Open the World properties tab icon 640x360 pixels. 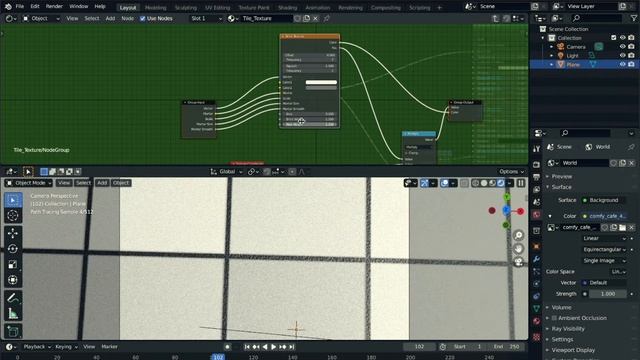[536, 215]
